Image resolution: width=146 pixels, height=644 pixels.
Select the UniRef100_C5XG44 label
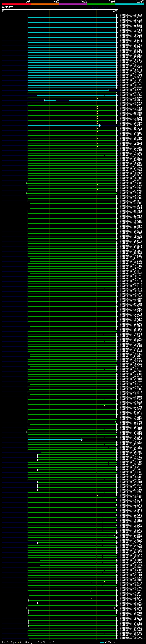point(131,70)
